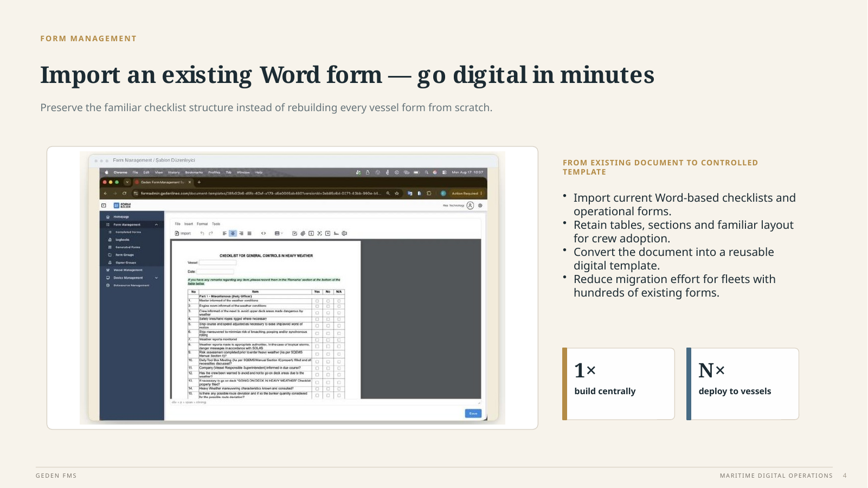Screen dimensions: 868x488
Task: Open Datasource Management in the sidebar
Action: [131, 285]
